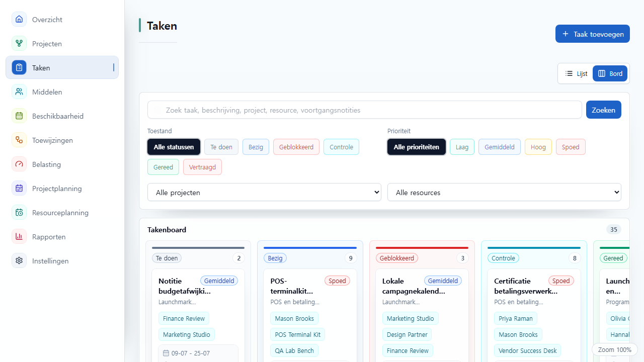Click Finance Review tag in Notitie card
Screen dimensions: 644x362
tap(184, 318)
